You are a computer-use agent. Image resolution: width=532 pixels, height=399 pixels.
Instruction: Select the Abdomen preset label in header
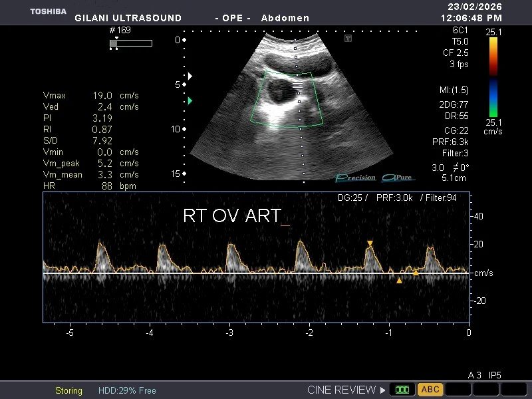285,18
